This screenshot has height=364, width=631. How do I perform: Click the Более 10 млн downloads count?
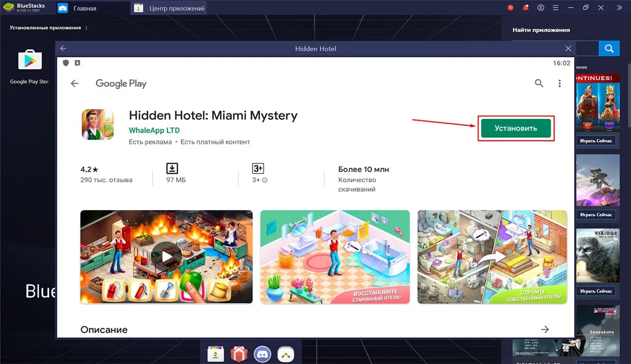pos(364,169)
